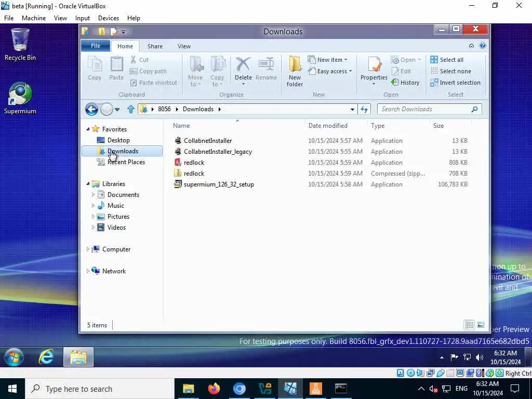This screenshot has height=399, width=532.
Task: Click the New folder icon
Action: click(295, 64)
